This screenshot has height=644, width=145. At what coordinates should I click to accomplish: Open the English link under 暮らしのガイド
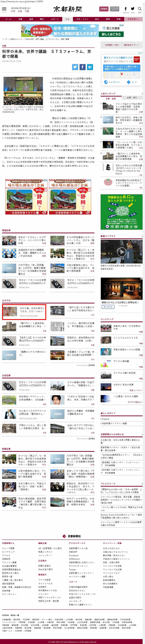click(106, 419)
